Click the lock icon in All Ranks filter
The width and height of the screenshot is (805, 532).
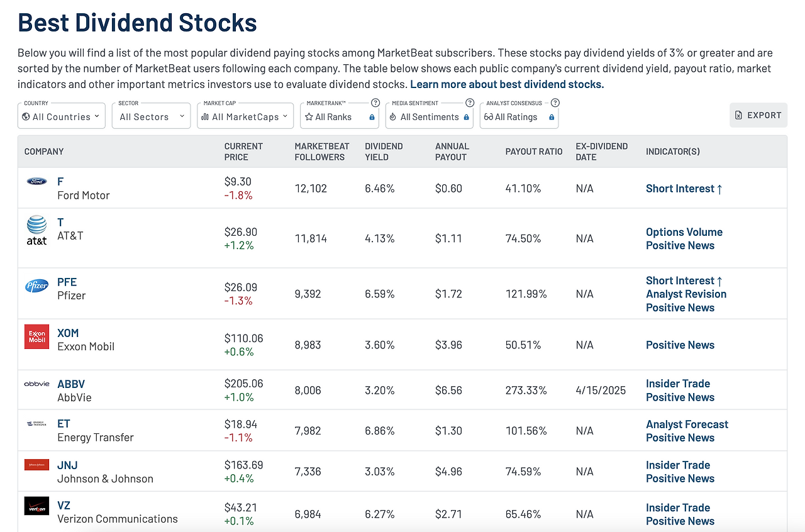coord(372,117)
